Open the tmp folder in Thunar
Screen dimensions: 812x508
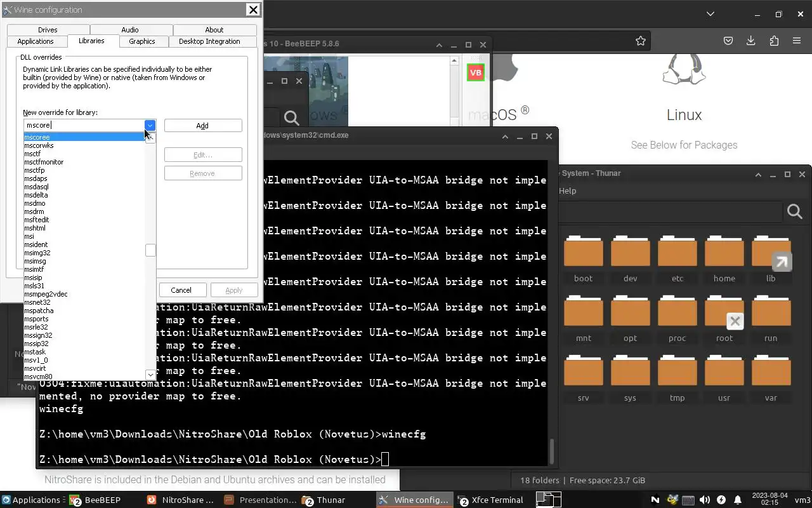tap(677, 378)
